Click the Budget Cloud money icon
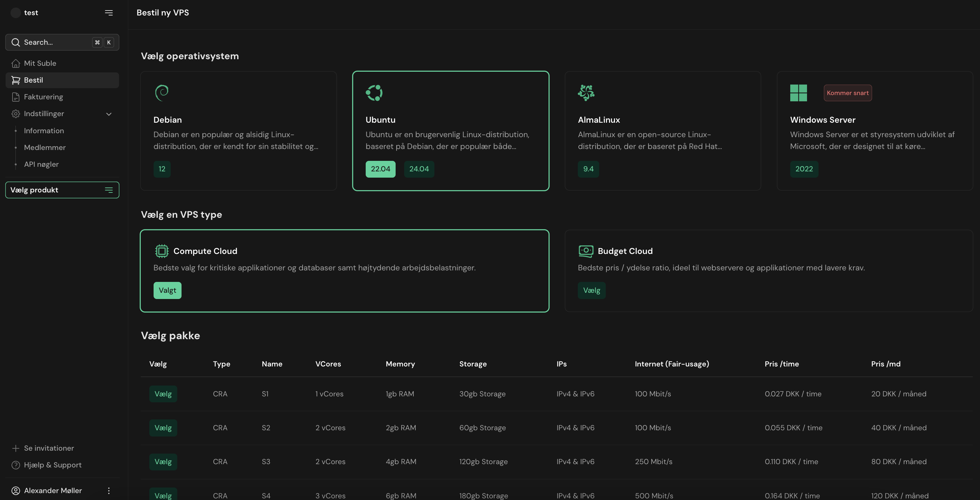The height and width of the screenshot is (500, 980). (x=585, y=251)
